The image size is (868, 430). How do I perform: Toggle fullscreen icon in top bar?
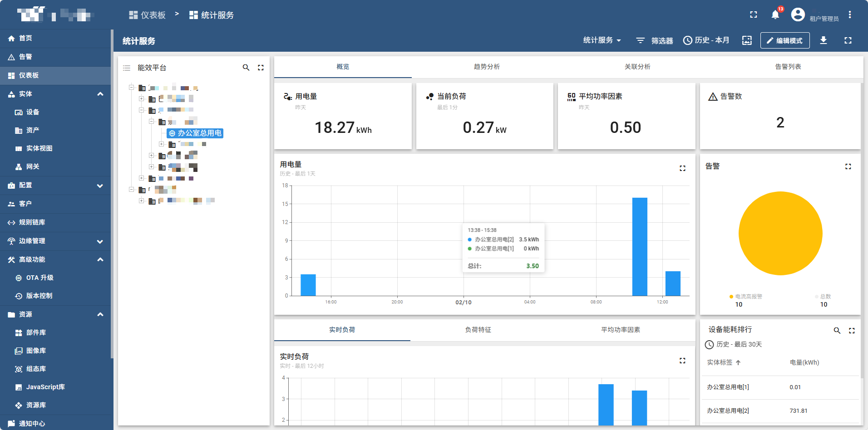[x=754, y=15]
